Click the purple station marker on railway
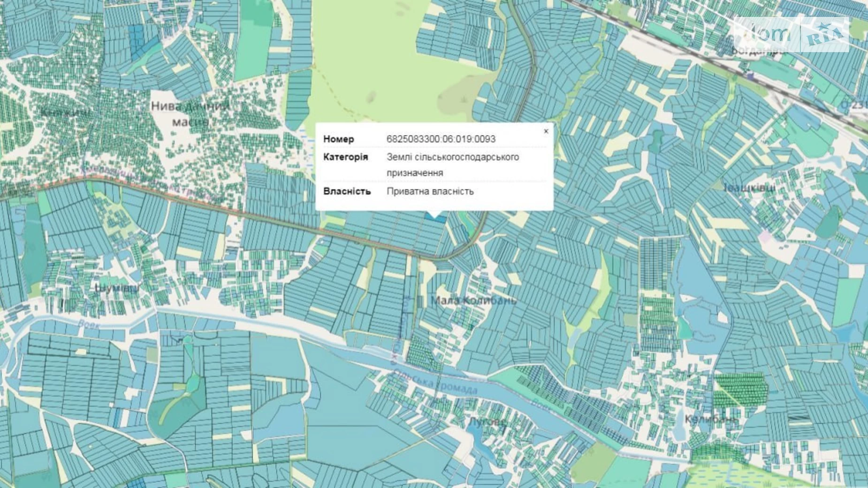Image resolution: width=868 pixels, height=488 pixels. (750, 75)
